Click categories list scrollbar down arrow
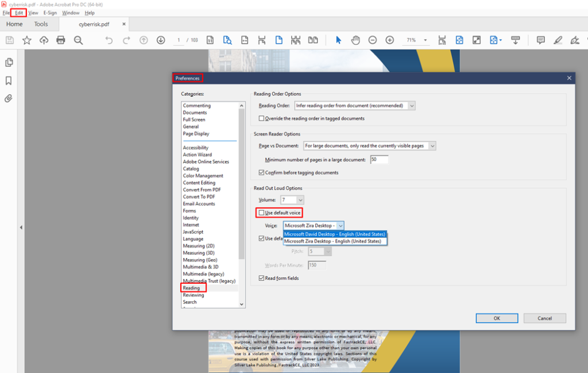The height and width of the screenshot is (373, 588). pos(242,305)
